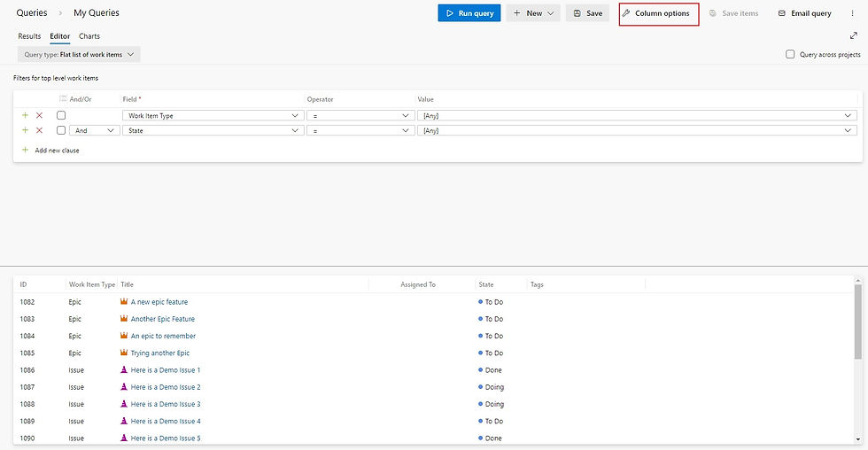The height and width of the screenshot is (450, 868).
Task: Open Column options
Action: click(659, 13)
